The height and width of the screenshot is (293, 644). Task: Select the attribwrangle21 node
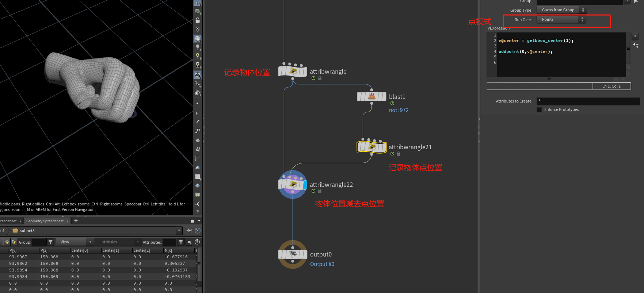[371, 147]
